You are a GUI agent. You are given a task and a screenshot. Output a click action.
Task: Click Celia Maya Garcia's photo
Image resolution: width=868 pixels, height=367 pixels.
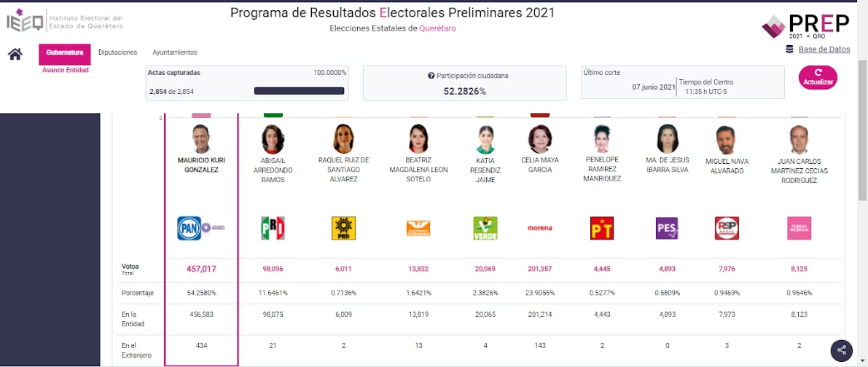(540, 139)
